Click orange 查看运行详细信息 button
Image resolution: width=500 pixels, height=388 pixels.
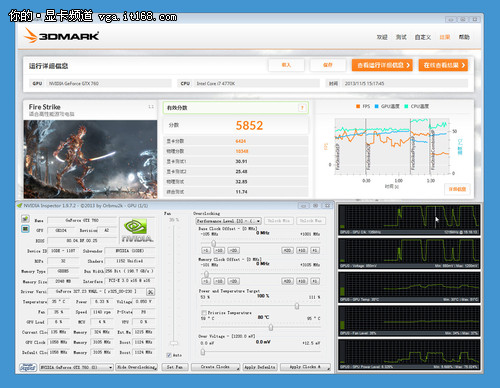[x=382, y=65]
